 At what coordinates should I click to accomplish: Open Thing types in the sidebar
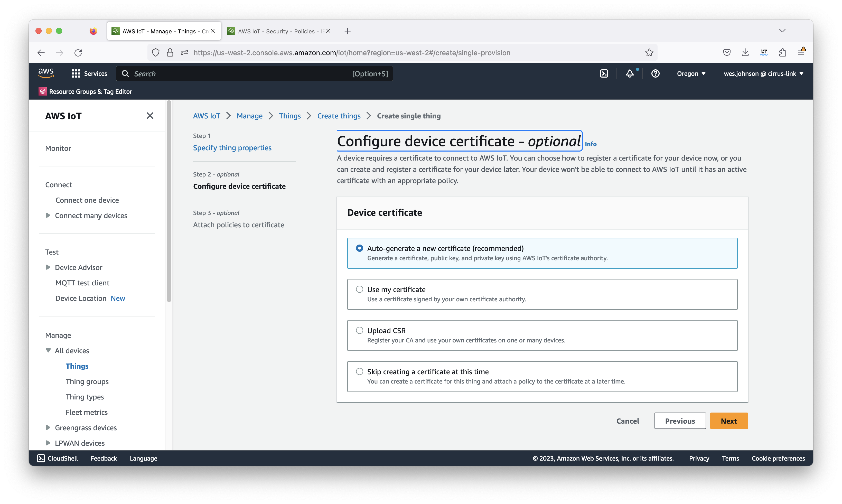pyautogui.click(x=85, y=397)
